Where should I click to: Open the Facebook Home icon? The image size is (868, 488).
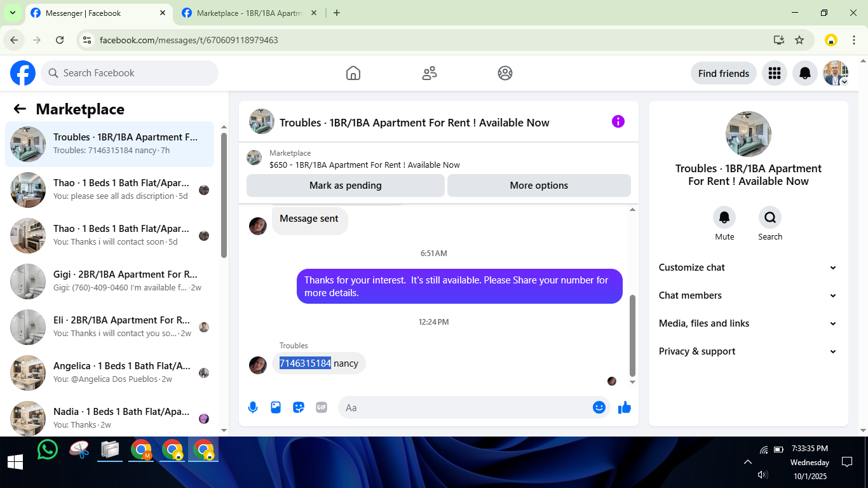pyautogui.click(x=353, y=73)
